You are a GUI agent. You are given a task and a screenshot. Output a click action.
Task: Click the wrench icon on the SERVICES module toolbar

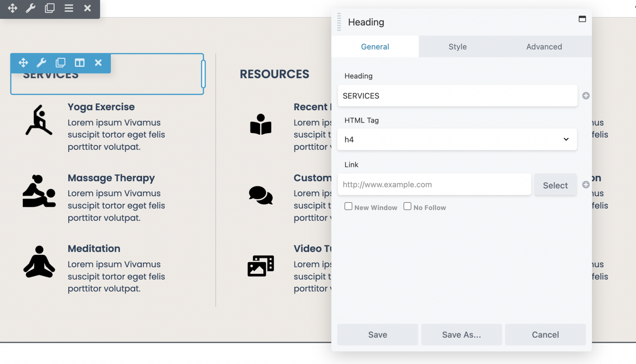coord(42,63)
